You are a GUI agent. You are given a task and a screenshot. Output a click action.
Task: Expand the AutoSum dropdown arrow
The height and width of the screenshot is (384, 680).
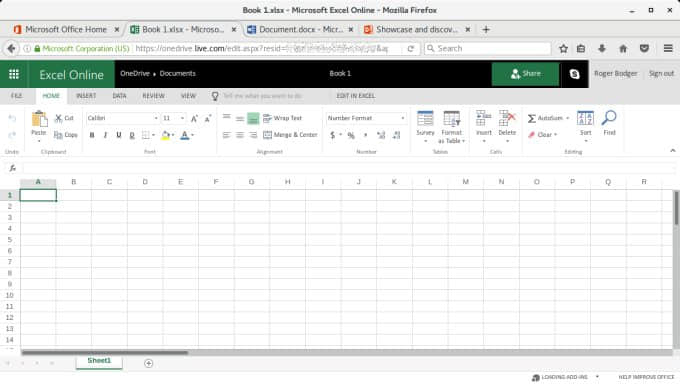click(x=567, y=118)
